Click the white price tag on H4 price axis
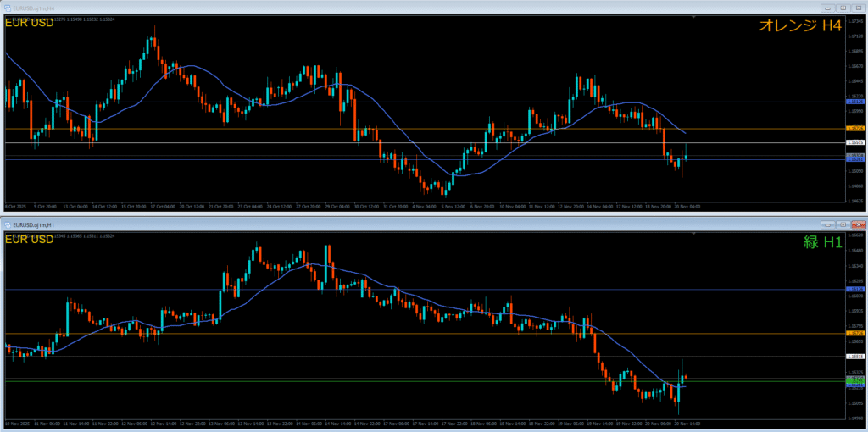 855,143
